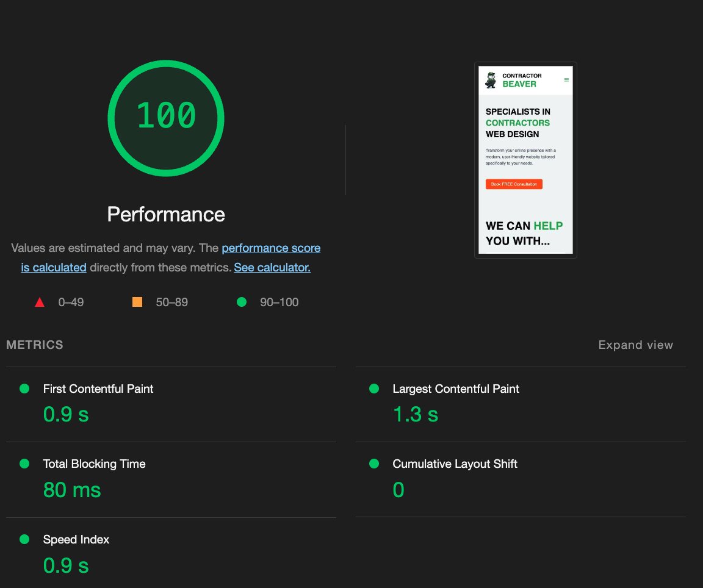Image resolution: width=703 pixels, height=588 pixels.
Task: Open the performance score is calculated link
Action: 271,248
